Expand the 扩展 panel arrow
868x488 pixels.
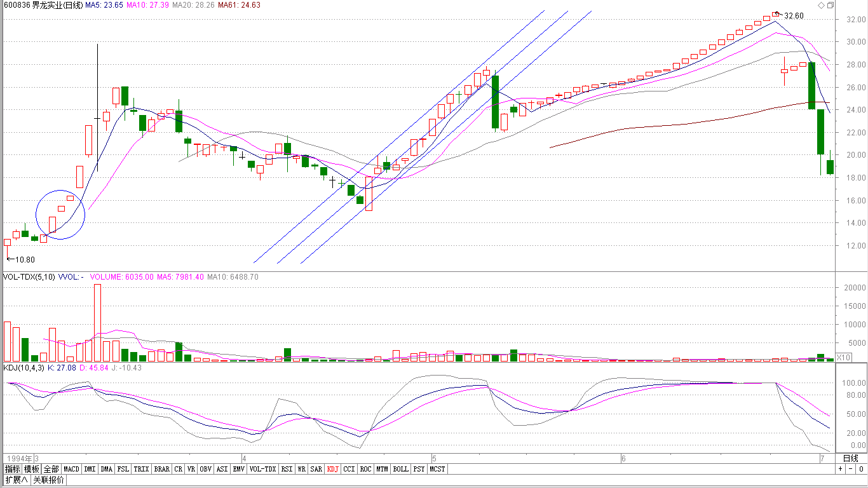click(16, 480)
